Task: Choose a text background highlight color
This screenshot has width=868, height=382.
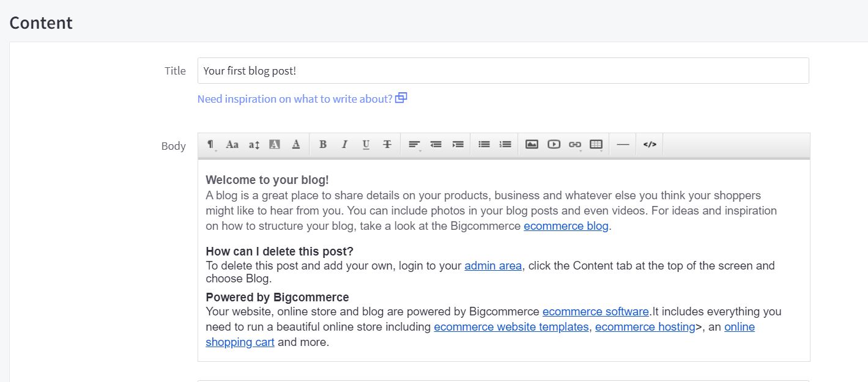Action: 275,145
